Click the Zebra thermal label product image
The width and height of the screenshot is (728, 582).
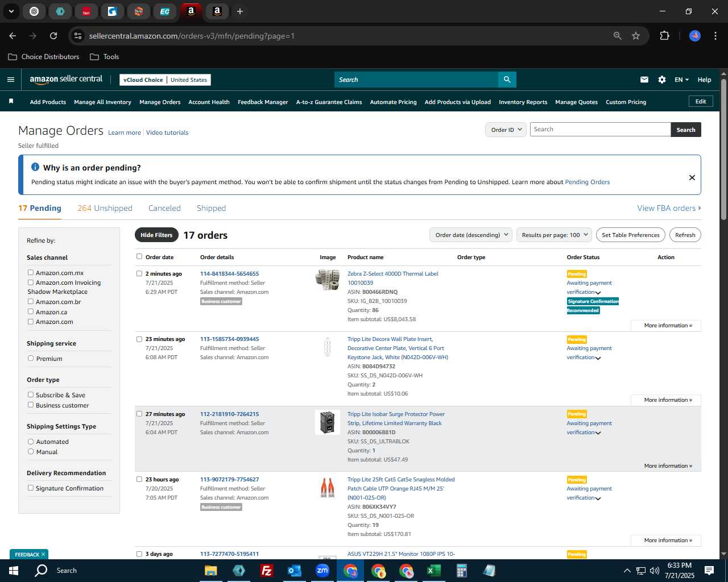point(328,280)
